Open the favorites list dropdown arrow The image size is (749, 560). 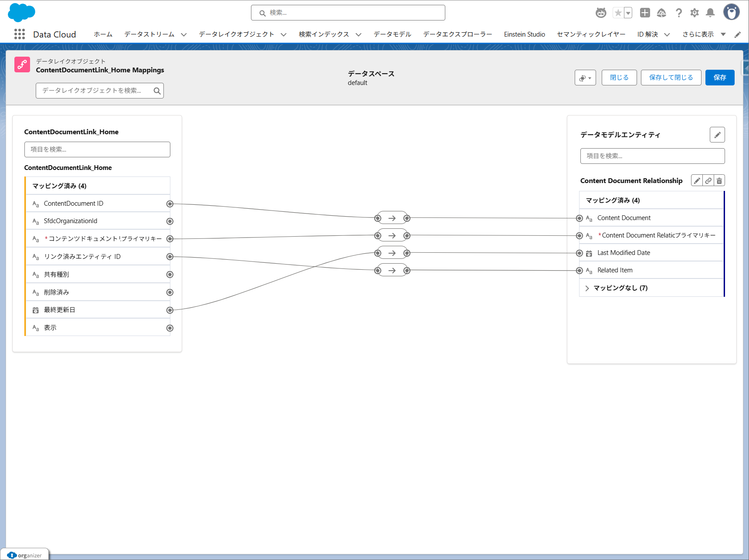[x=628, y=13]
